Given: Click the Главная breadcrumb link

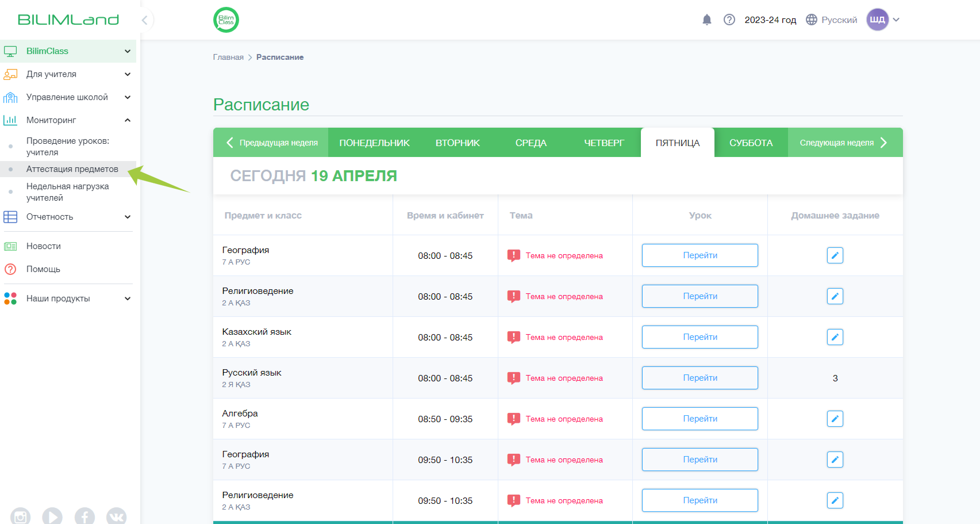Looking at the screenshot, I should coord(228,57).
